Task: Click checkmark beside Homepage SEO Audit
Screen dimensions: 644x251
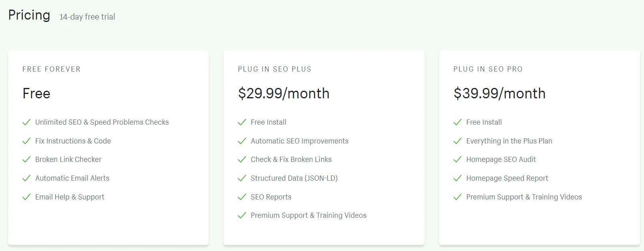Action: tap(457, 159)
